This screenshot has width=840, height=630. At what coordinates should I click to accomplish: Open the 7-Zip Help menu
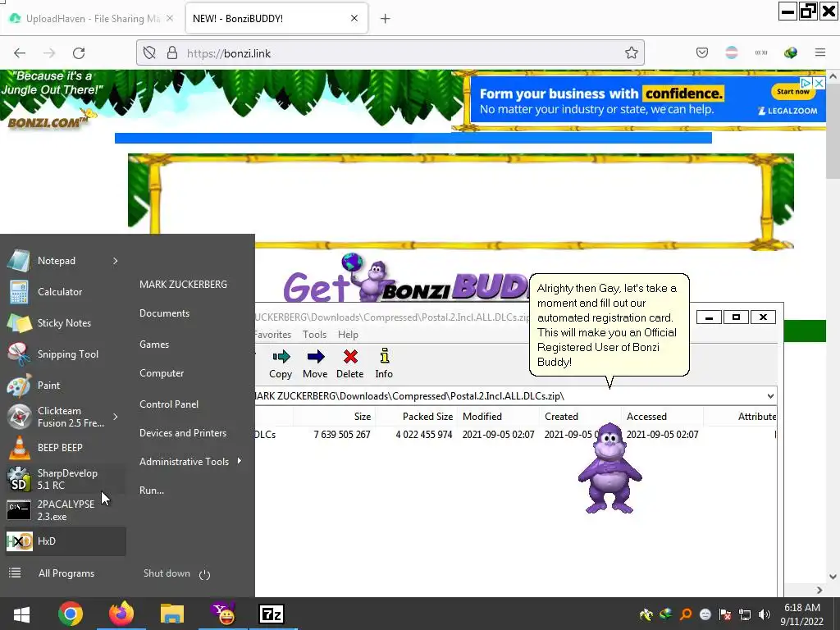click(x=348, y=335)
